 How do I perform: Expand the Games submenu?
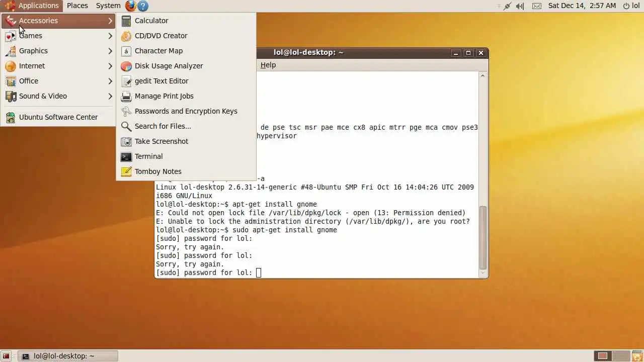coord(58,36)
